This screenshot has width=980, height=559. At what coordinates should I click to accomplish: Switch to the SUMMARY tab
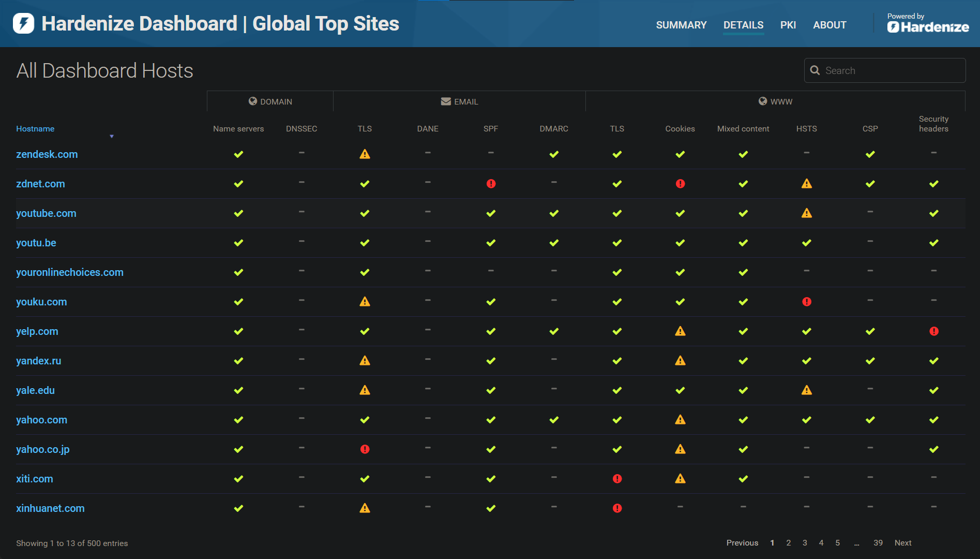pyautogui.click(x=681, y=24)
